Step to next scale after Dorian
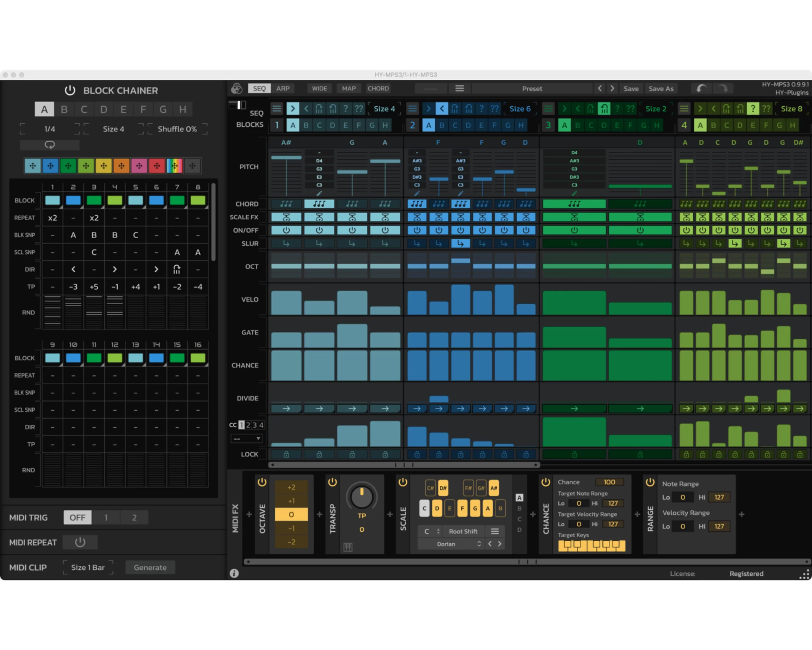Screen dimensions: 812x650 500,544
